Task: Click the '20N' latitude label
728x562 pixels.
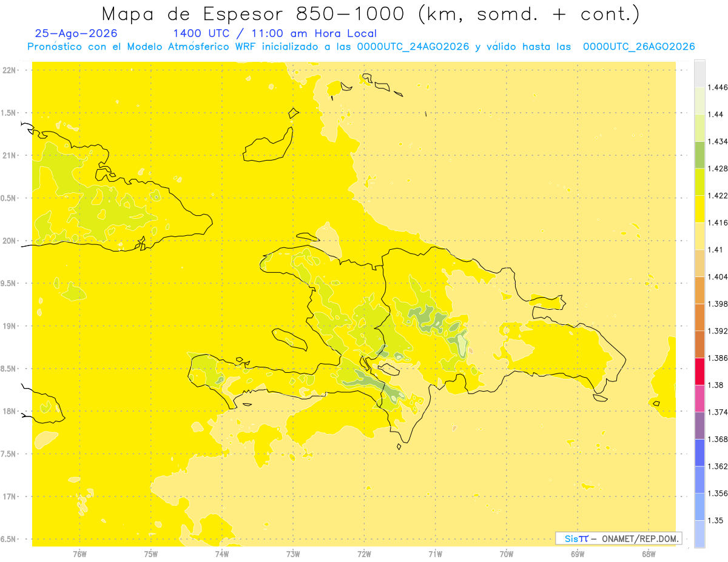Action: pos(10,241)
